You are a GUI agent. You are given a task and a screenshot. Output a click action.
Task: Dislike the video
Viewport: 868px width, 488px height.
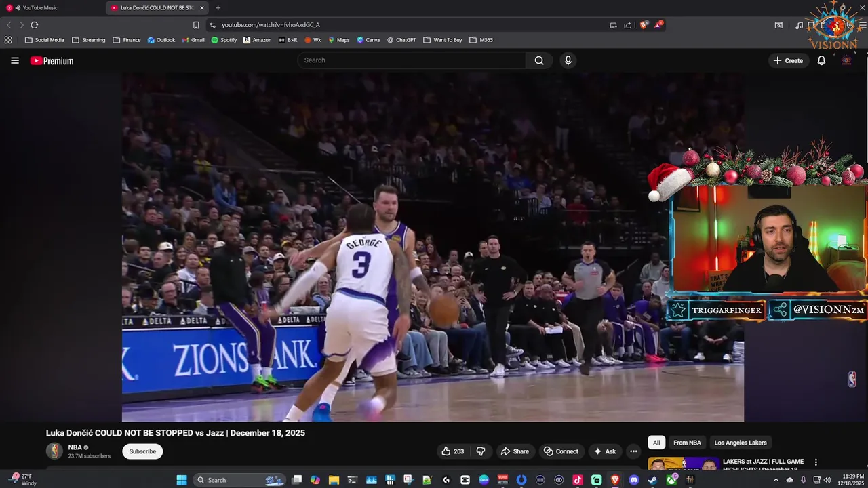coord(481,451)
